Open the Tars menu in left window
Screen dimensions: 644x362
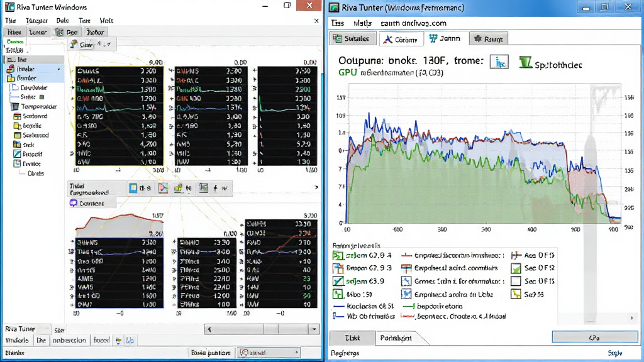point(84,21)
